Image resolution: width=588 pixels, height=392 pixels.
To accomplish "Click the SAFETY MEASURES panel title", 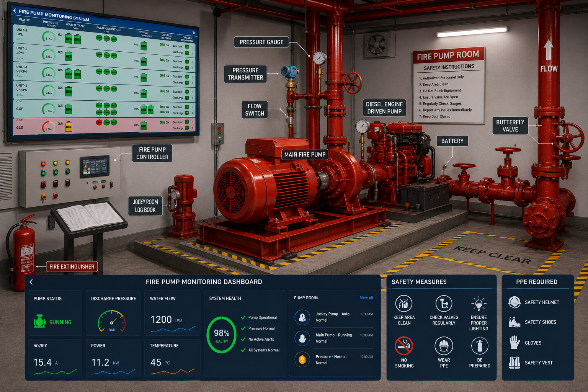I will pyautogui.click(x=419, y=282).
